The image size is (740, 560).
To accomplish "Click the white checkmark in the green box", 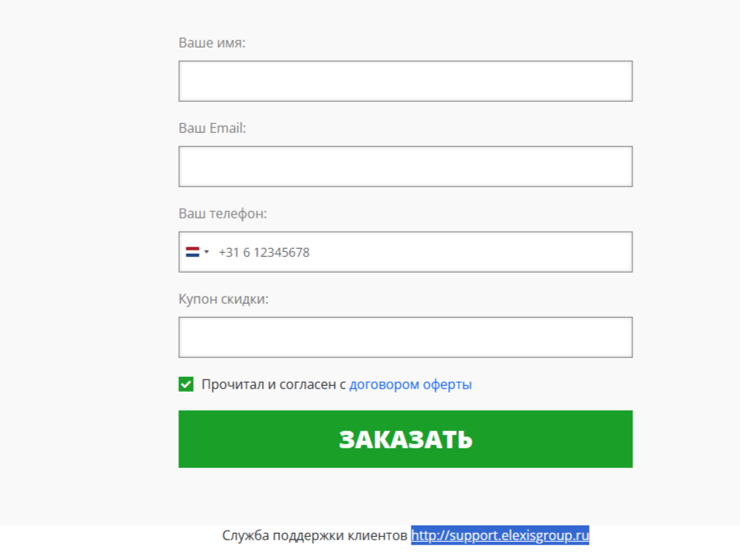I will click(186, 384).
